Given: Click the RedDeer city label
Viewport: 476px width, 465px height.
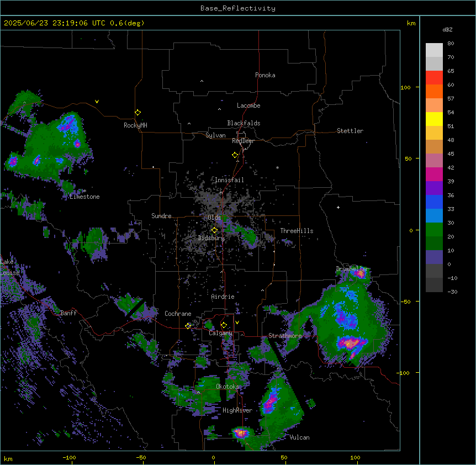Looking at the screenshot, I should (x=243, y=141).
